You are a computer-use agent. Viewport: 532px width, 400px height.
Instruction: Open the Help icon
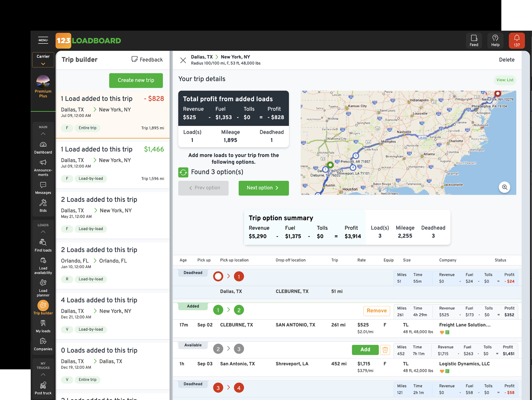point(495,41)
